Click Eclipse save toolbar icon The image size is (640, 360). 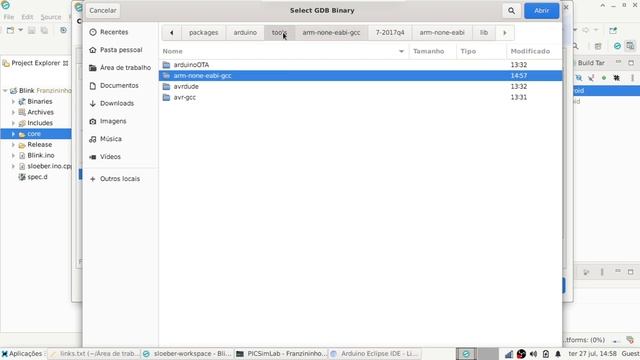pyautogui.click(x=31, y=31)
